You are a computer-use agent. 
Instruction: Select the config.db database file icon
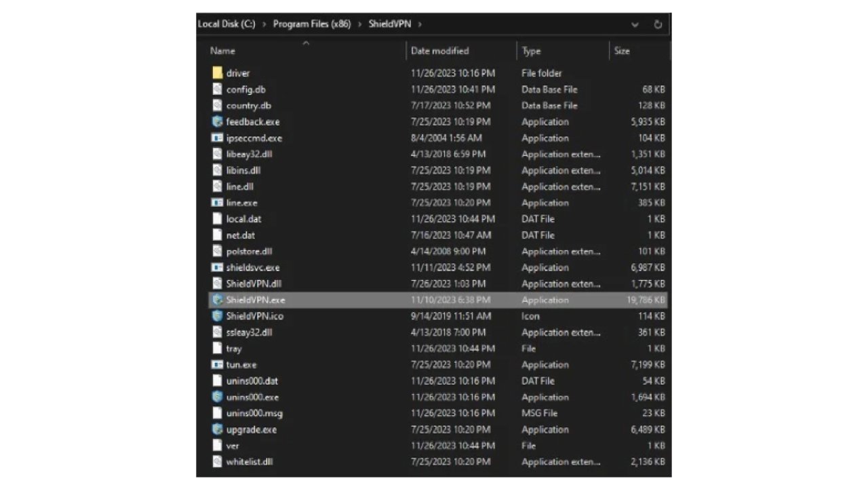pyautogui.click(x=218, y=89)
